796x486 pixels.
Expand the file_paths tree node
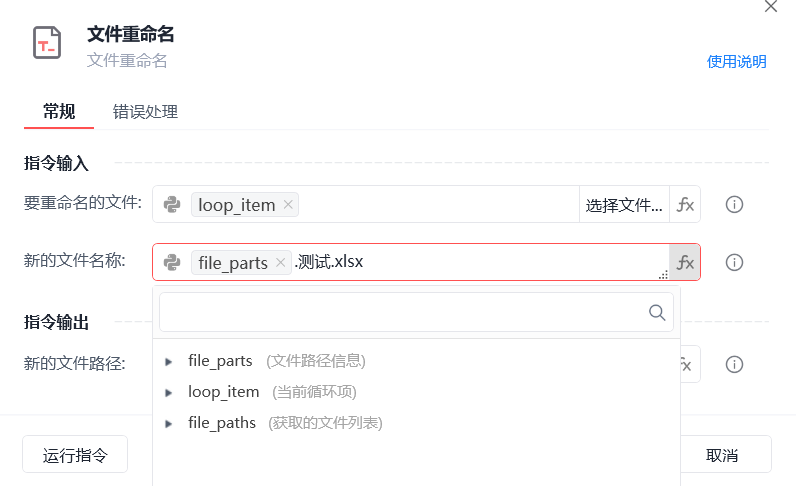click(169, 423)
